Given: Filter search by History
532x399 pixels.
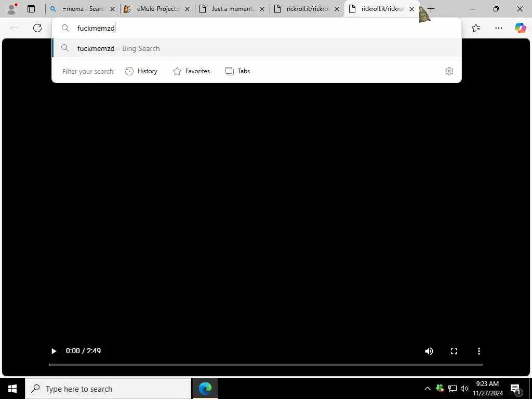Looking at the screenshot, I should click(141, 71).
